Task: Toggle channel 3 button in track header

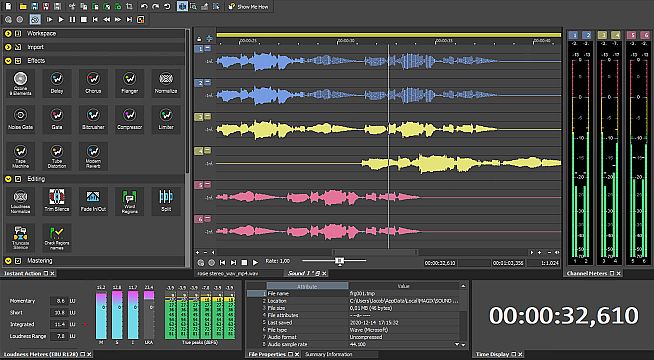Action: point(200,117)
